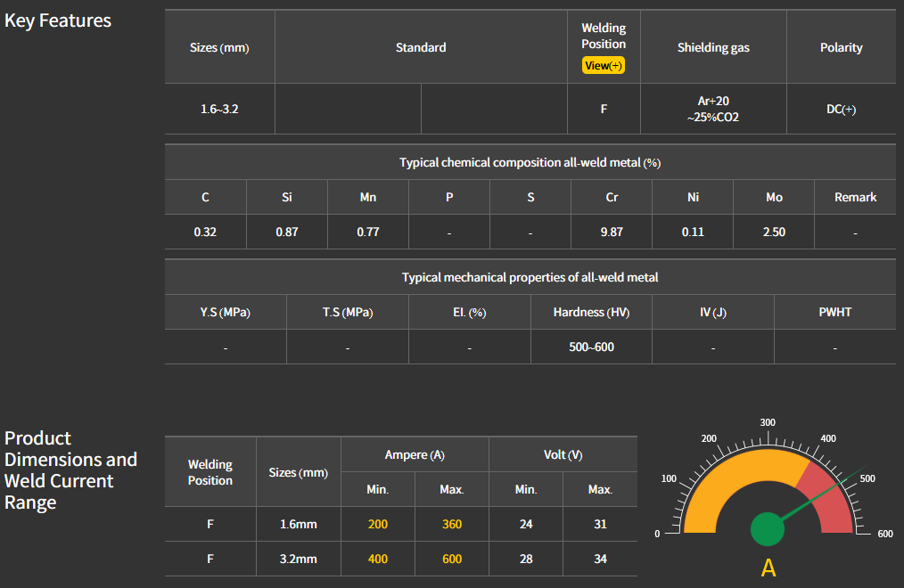
Task: Click the Shielding gas column header
Action: pos(713,47)
